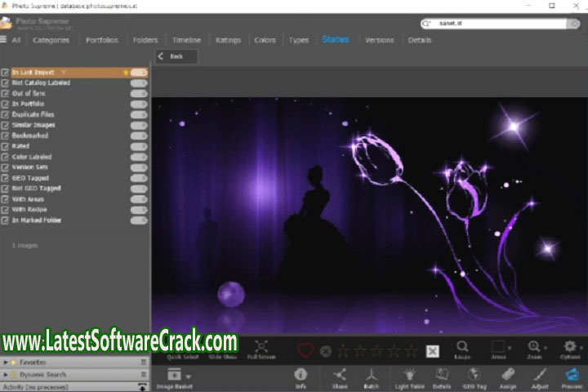Click into the search input field
Image resolution: width=588 pixels, height=392 pixels.
501,24
